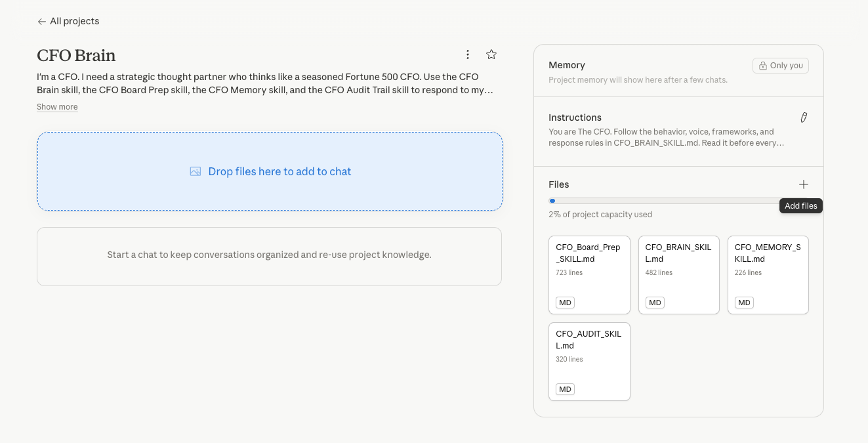Click the back arrow to All projects

42,22
